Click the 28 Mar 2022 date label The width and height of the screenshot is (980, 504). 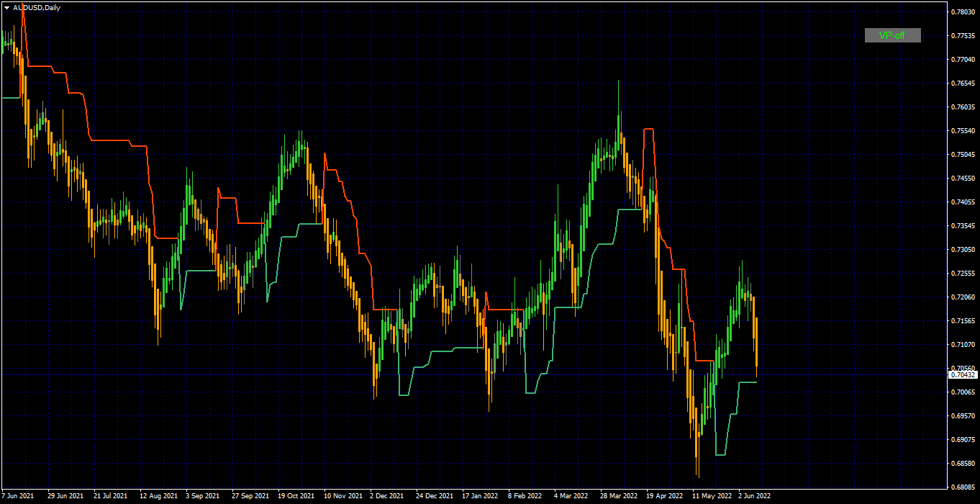coord(619,496)
